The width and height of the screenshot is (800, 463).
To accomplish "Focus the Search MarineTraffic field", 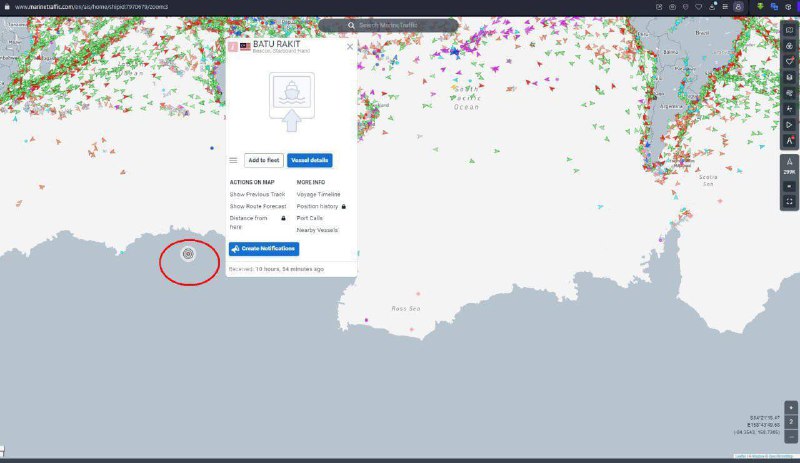I will (388, 25).
